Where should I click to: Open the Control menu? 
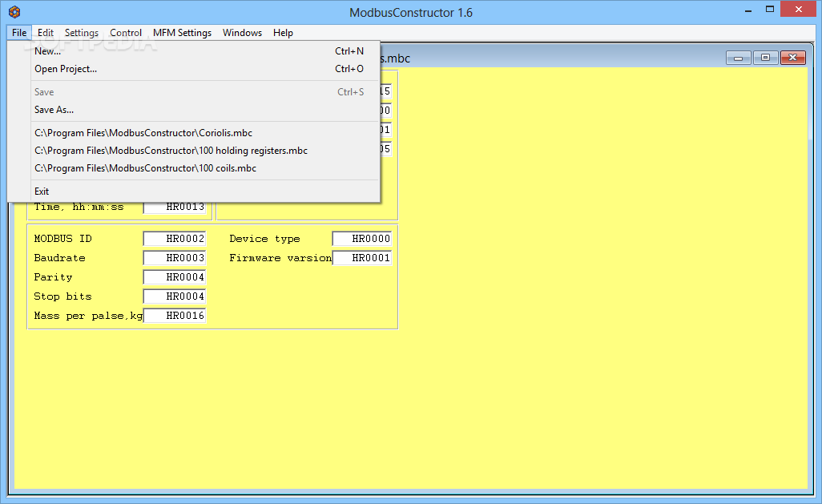pos(126,33)
